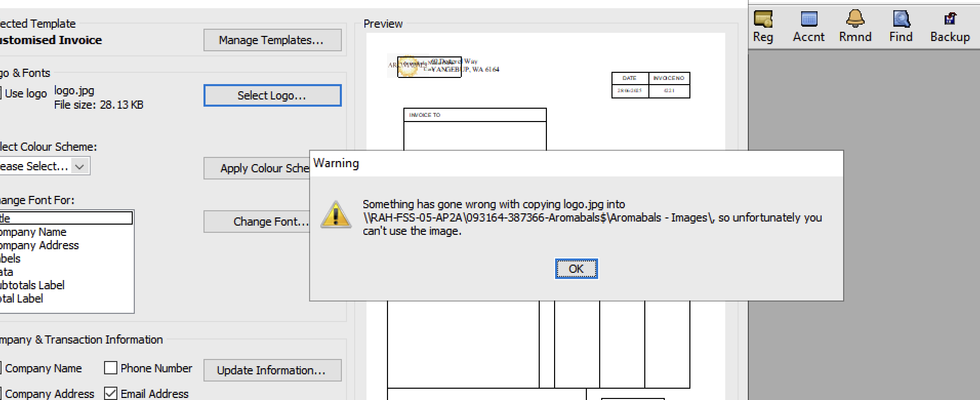Image resolution: width=980 pixels, height=400 pixels.
Task: Click the Invoice To box in preview
Action: (x=475, y=129)
